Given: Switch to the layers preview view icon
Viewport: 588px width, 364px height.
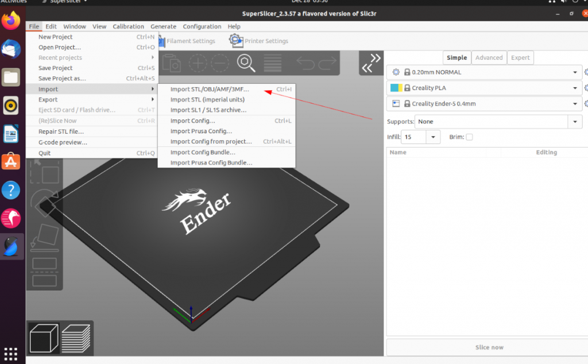Looking at the screenshot, I should (76, 338).
